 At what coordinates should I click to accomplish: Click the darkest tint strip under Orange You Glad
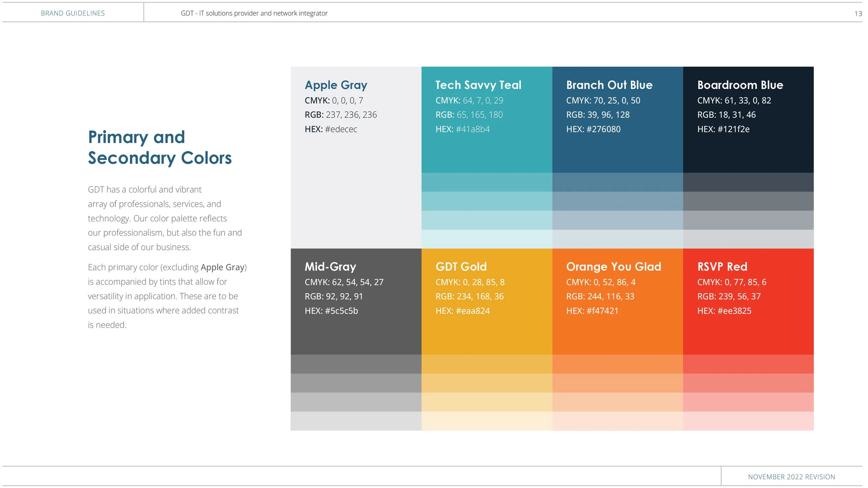[x=618, y=364]
